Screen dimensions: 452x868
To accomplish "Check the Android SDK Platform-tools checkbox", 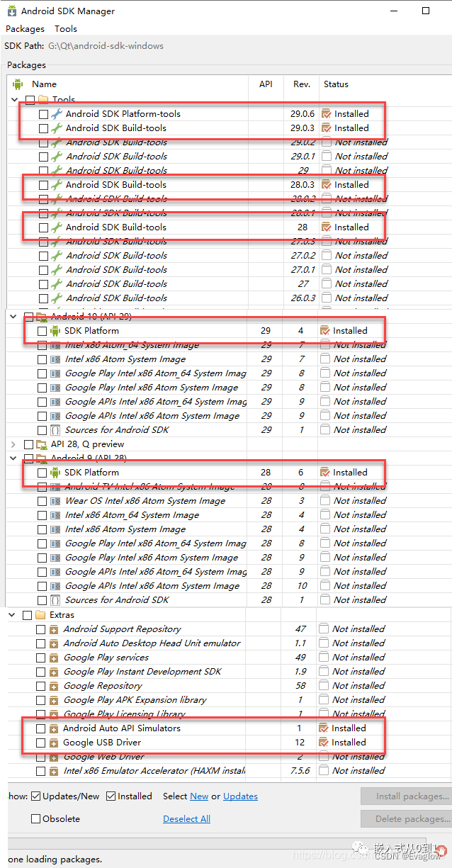I will click(43, 114).
